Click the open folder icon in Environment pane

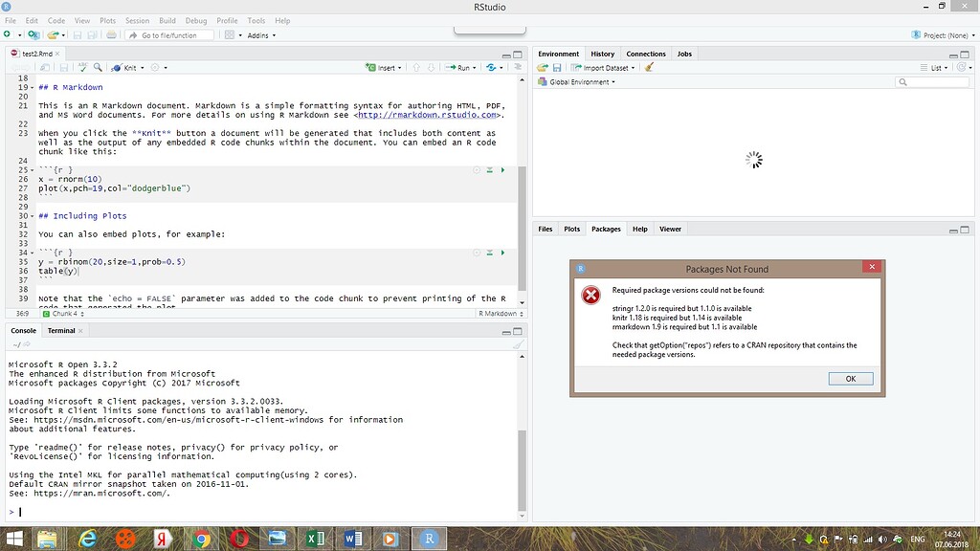tap(543, 68)
